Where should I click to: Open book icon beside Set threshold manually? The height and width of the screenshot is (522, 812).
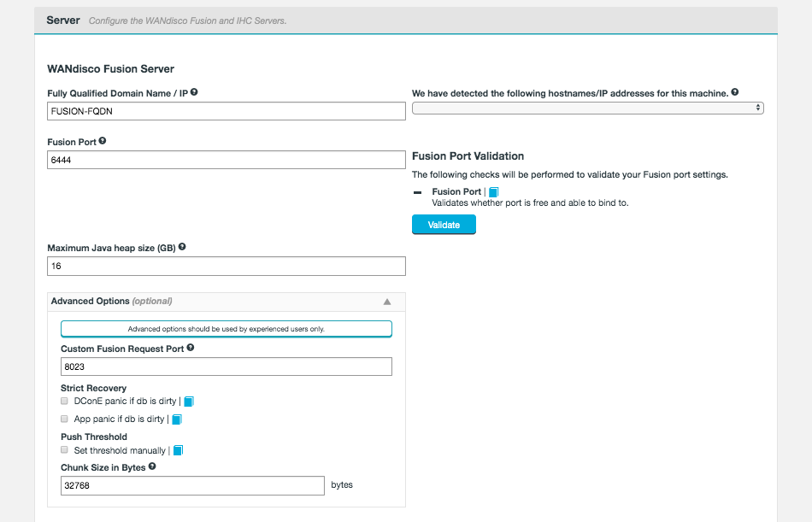click(179, 450)
